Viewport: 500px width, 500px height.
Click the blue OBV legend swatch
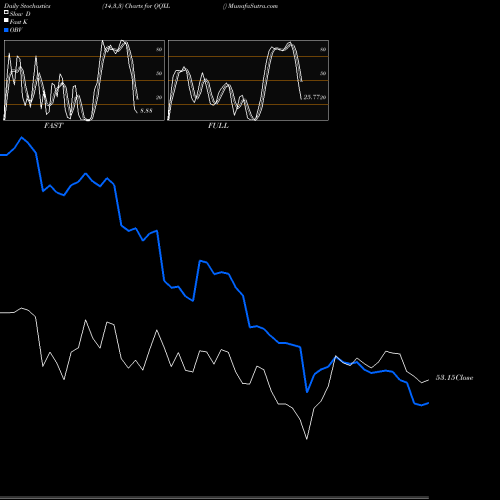coord(6,30)
